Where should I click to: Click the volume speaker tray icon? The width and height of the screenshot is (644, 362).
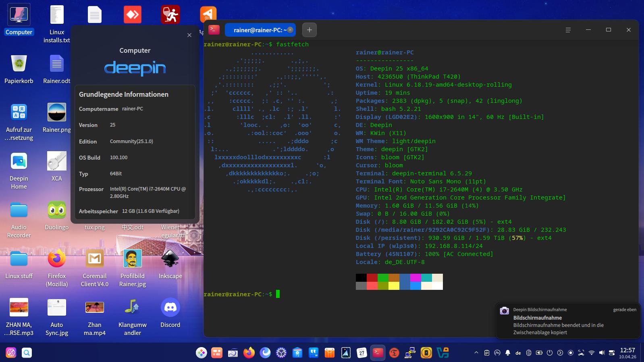(602, 353)
